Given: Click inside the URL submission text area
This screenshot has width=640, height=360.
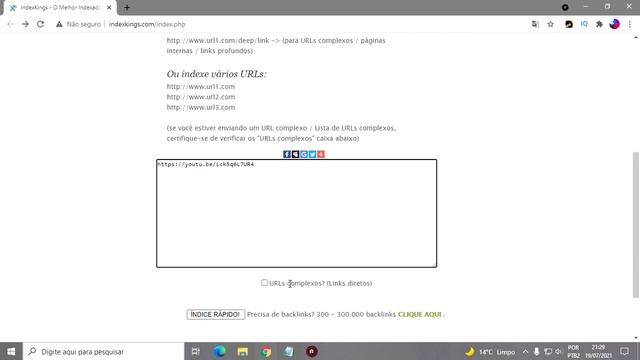Looking at the screenshot, I should tap(296, 213).
